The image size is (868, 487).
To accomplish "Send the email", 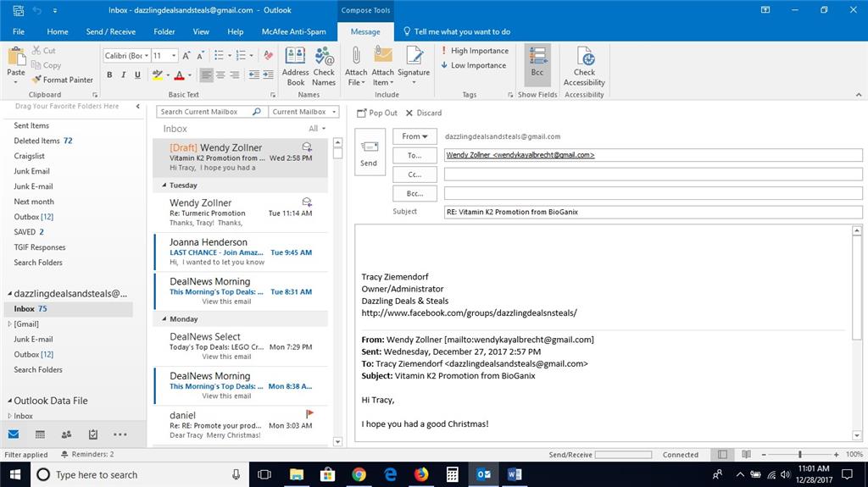I will coord(369,152).
